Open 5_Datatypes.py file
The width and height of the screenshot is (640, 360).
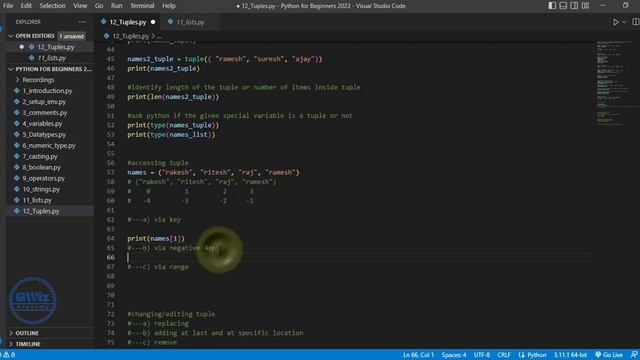[44, 135]
